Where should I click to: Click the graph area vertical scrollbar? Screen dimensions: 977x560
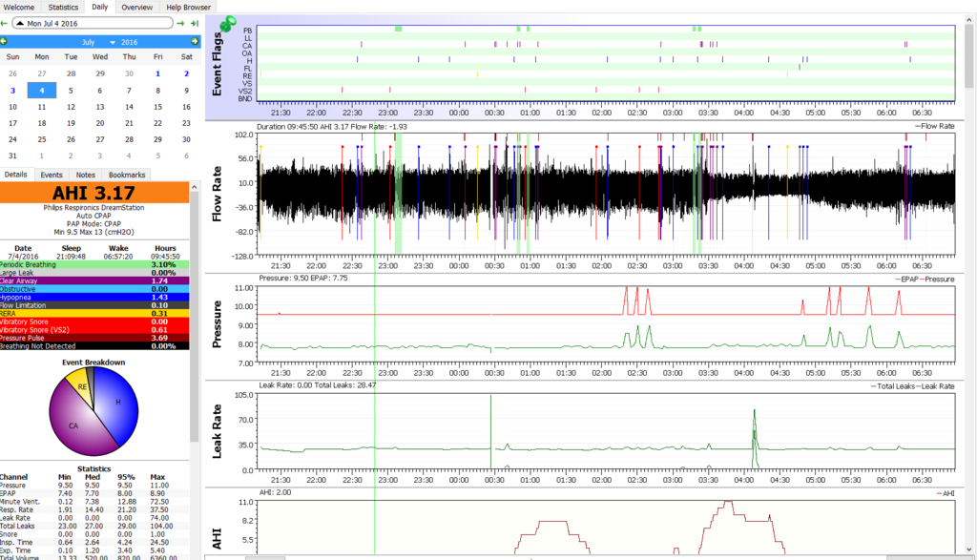(x=970, y=286)
